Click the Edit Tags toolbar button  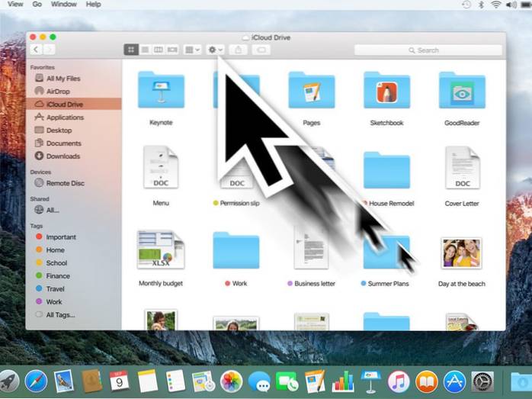coord(261,50)
